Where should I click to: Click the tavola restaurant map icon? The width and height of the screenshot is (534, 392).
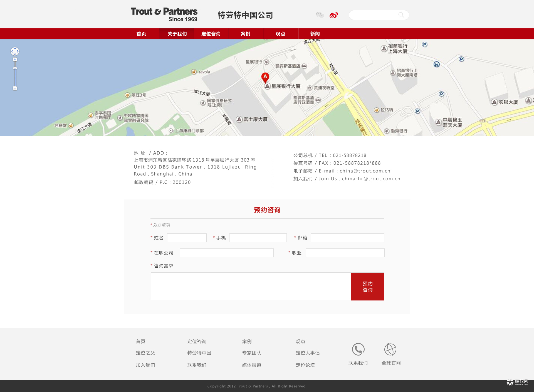pos(194,72)
